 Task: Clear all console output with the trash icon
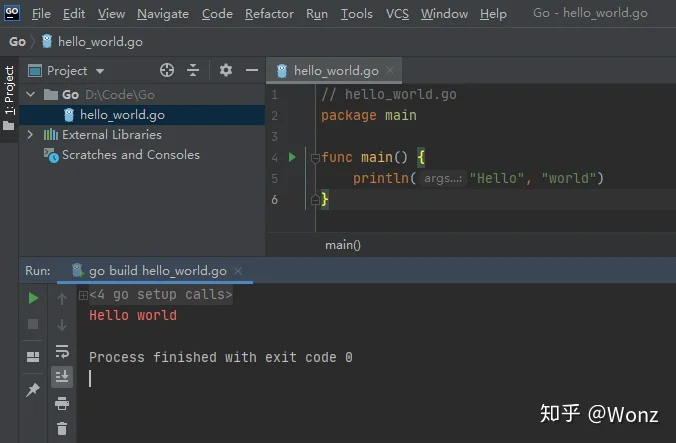(x=62, y=428)
